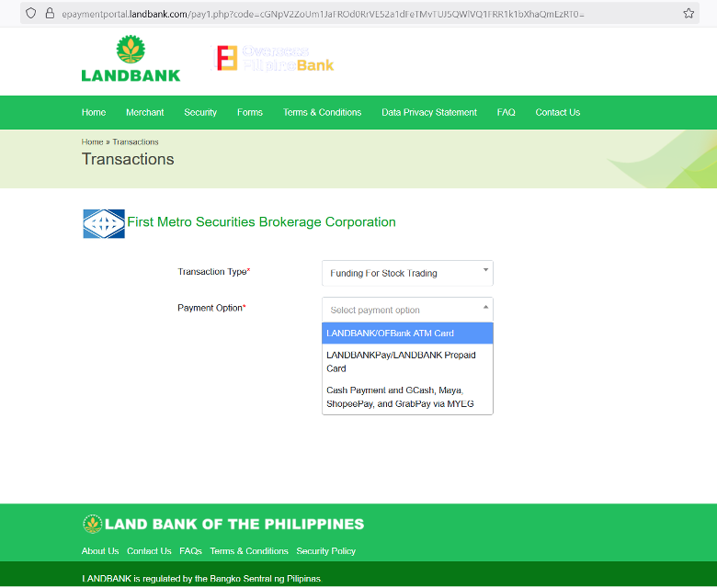The image size is (717, 588).
Task: Open the Transaction Type dropdown
Action: click(407, 273)
